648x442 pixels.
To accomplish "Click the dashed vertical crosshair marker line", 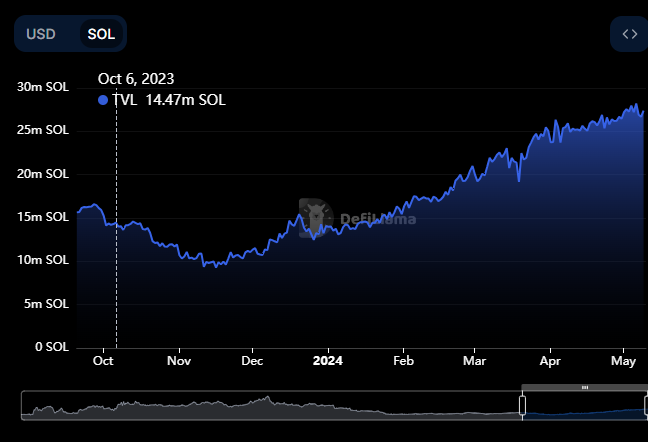I will (117, 219).
